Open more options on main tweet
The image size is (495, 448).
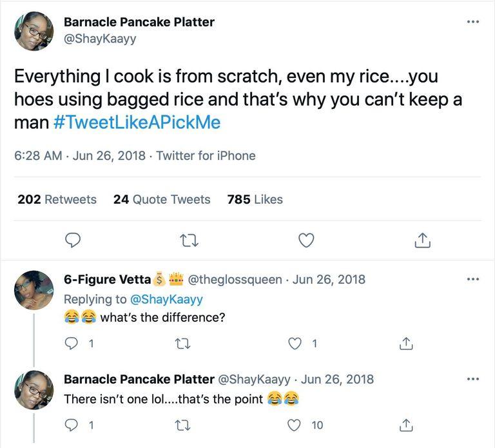click(473, 22)
